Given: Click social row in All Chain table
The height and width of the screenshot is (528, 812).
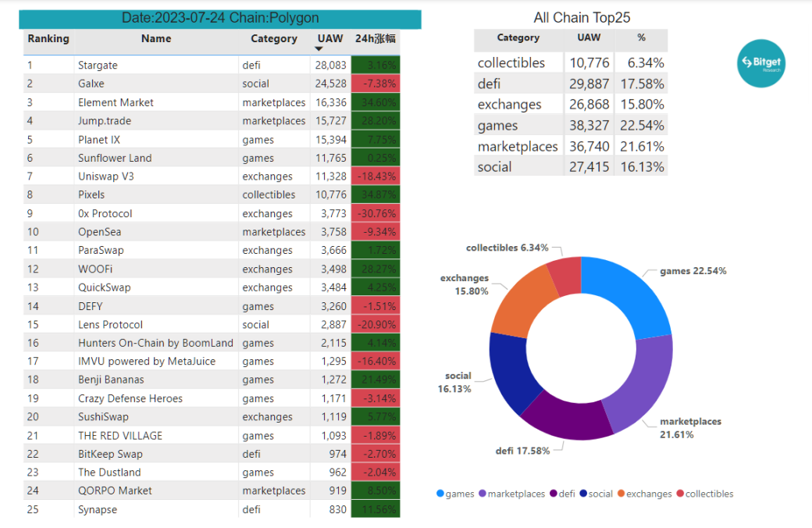Looking at the screenshot, I should [x=571, y=167].
